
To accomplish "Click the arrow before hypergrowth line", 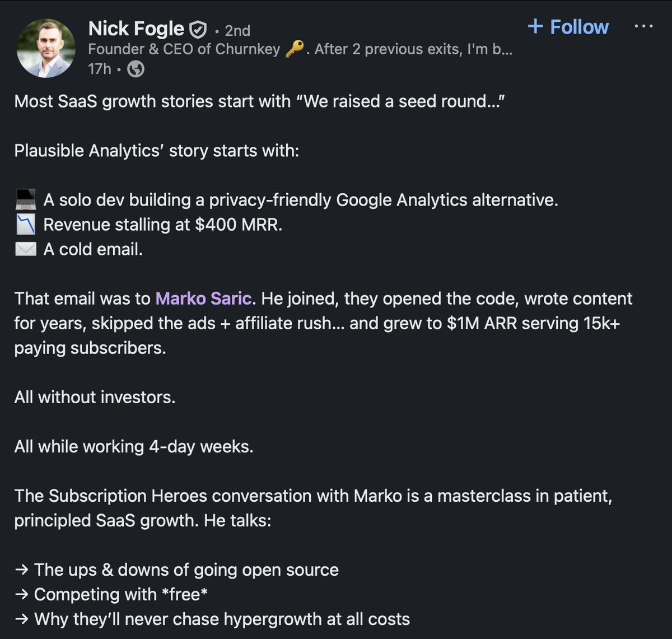I will [22, 619].
